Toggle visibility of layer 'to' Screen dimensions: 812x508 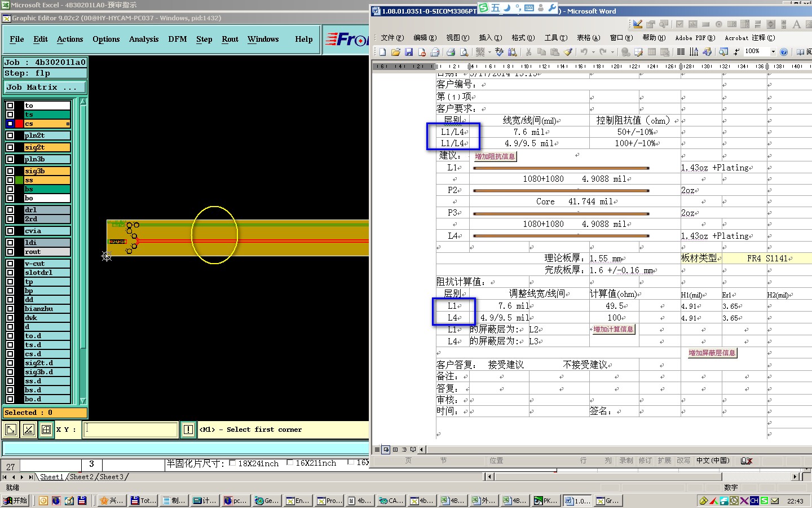(10, 106)
